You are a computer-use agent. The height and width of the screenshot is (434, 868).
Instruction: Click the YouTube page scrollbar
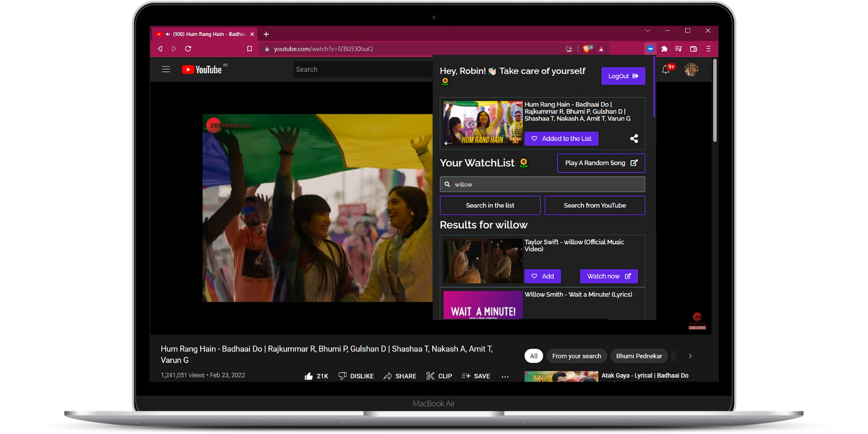pyautogui.click(x=715, y=100)
